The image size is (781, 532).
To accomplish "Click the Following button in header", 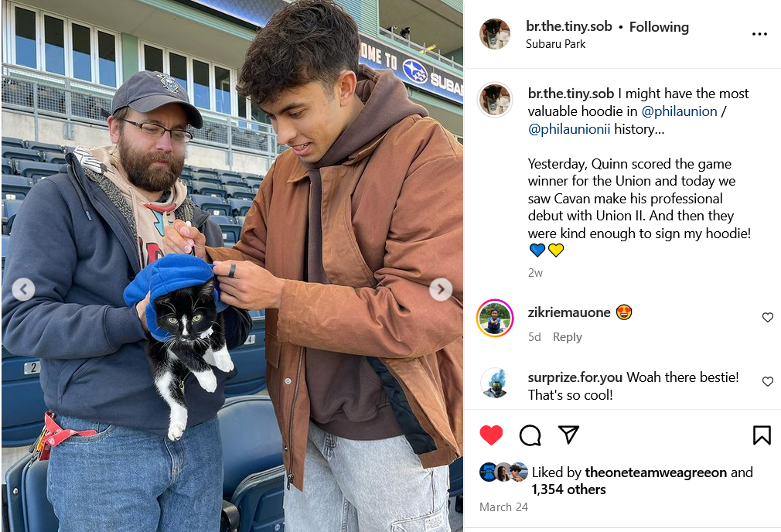I will (659, 27).
